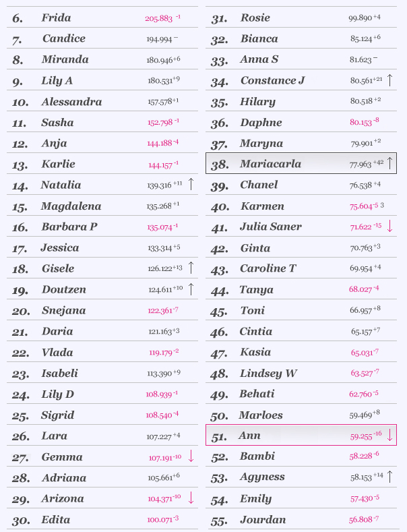Screen dimensions: 407x532
Task: Click the up arrow in Doutzen's row
Action: click(x=191, y=289)
